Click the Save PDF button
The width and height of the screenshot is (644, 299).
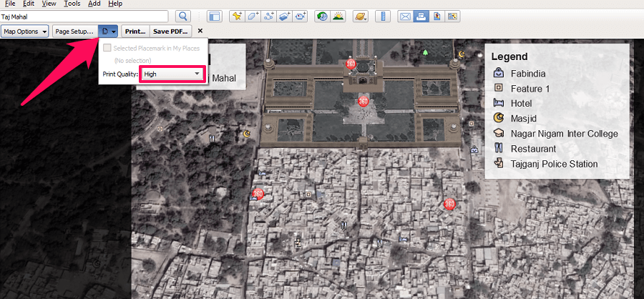click(x=170, y=31)
